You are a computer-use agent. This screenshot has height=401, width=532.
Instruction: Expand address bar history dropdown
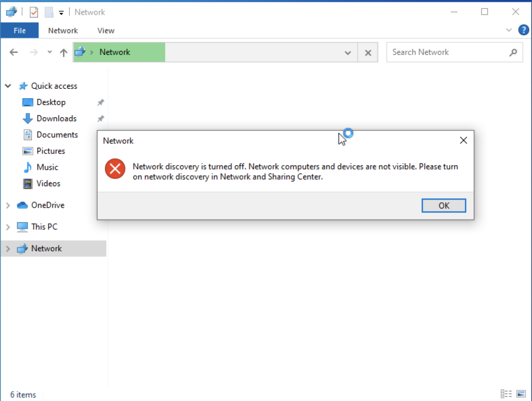point(347,53)
